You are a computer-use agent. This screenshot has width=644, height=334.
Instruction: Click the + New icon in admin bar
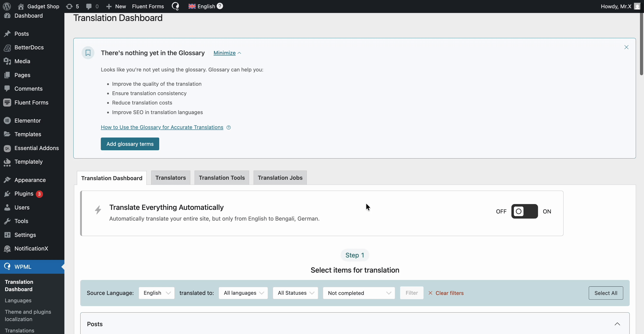tap(109, 6)
